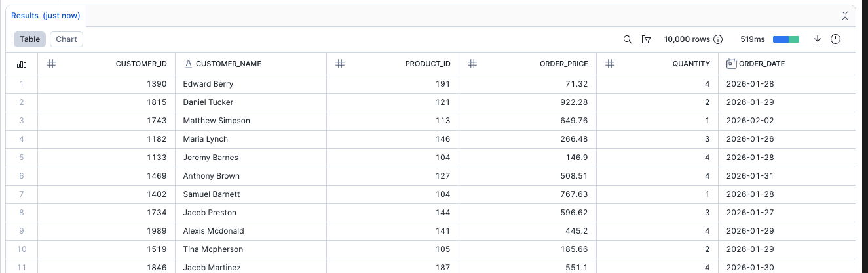Click the row count info icon
The image size is (868, 273).
point(718,39)
